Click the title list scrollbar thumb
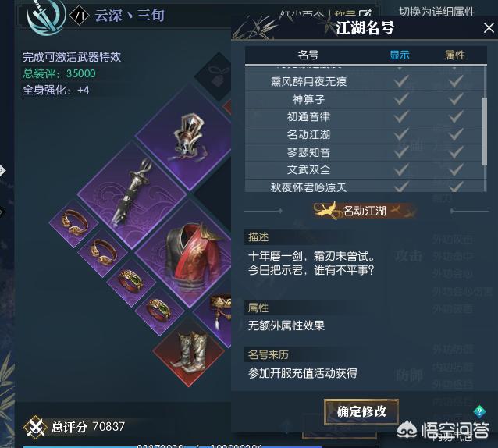498x448 pixels. pyautogui.click(x=485, y=131)
